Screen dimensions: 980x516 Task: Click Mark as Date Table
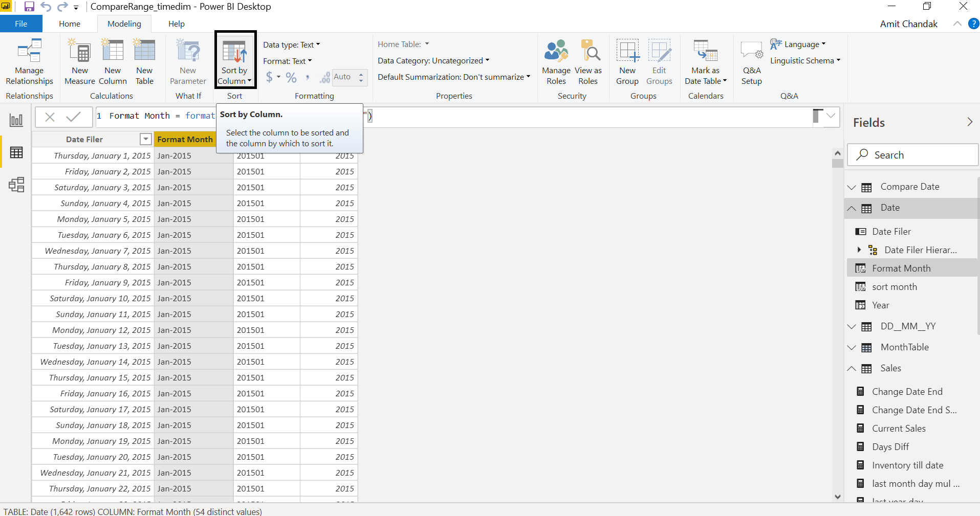coord(706,61)
